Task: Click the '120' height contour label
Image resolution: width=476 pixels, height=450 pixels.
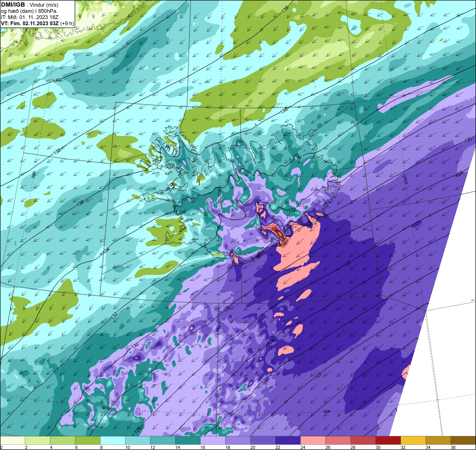Action: pos(318,375)
